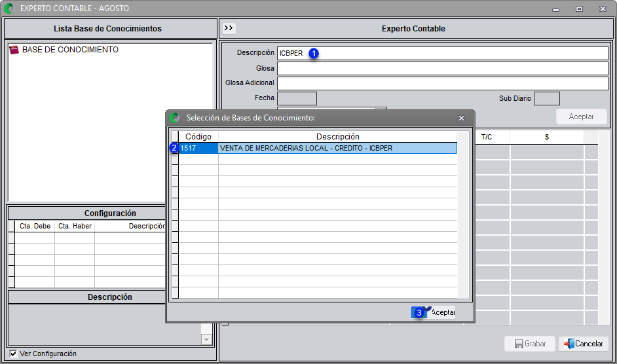
Task: Click the Aceptar button in Experto Contable panel
Action: pos(581,117)
